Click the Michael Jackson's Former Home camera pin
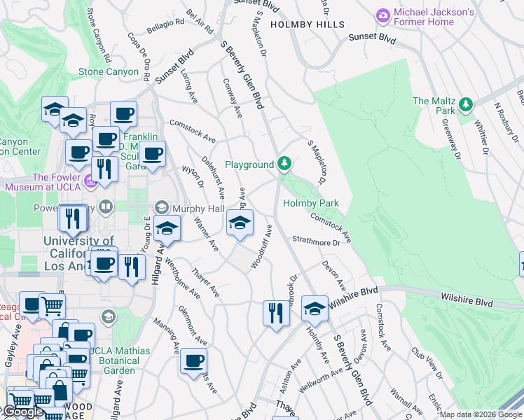 (x=383, y=16)
